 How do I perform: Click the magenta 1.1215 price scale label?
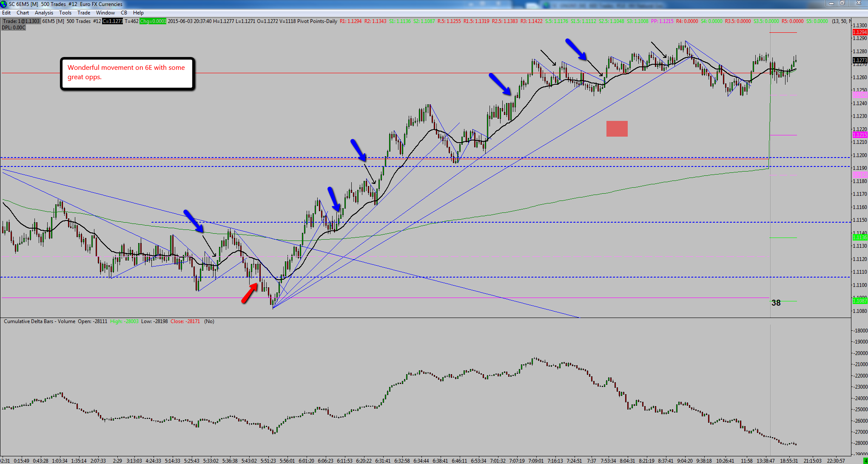(860, 135)
